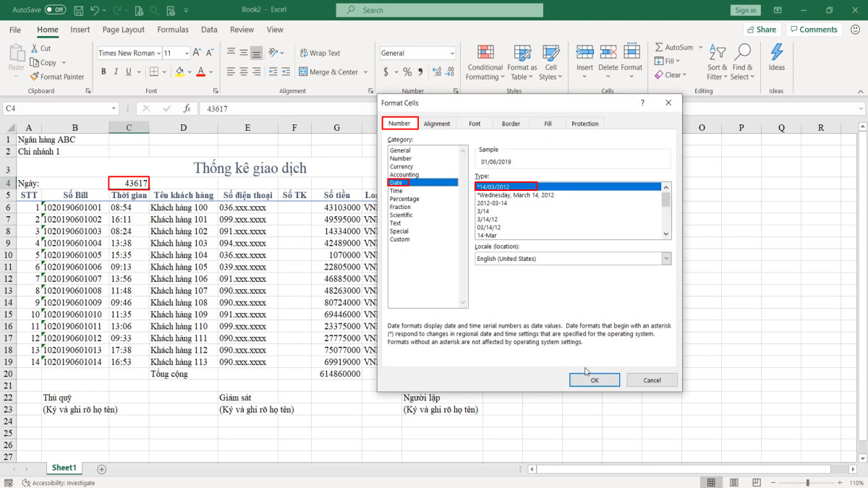The image size is (868, 488).
Task: Open the number format General dropdown
Action: click(x=452, y=53)
